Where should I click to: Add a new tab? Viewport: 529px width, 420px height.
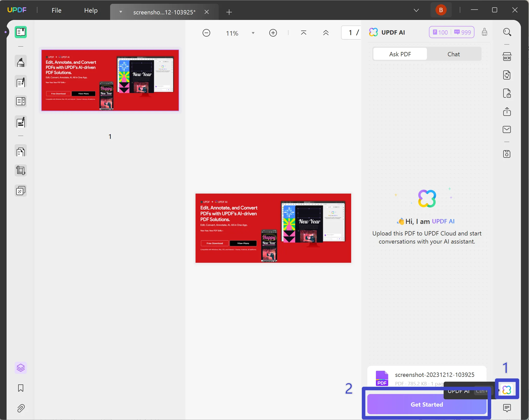[x=229, y=12]
